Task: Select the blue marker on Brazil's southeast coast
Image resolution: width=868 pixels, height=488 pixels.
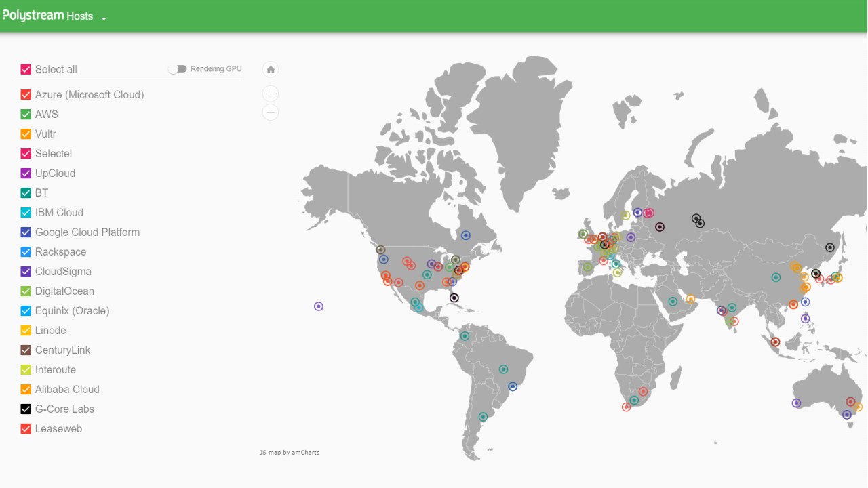Action: coord(513,386)
